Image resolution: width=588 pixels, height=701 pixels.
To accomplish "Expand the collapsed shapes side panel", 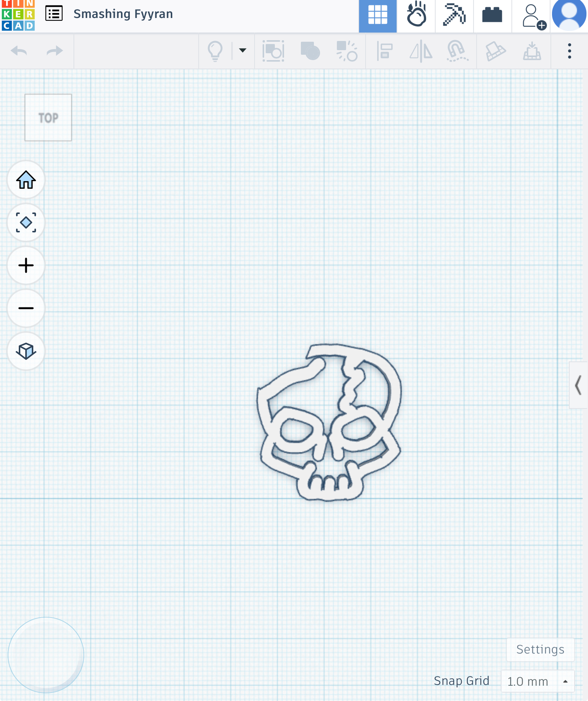I will (x=578, y=385).
